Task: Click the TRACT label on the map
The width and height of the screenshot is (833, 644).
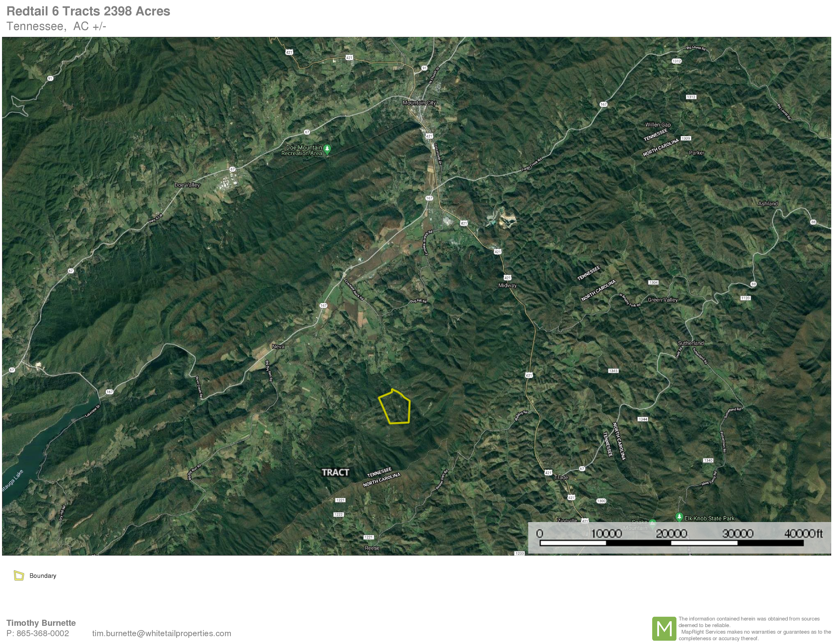Action: (335, 472)
